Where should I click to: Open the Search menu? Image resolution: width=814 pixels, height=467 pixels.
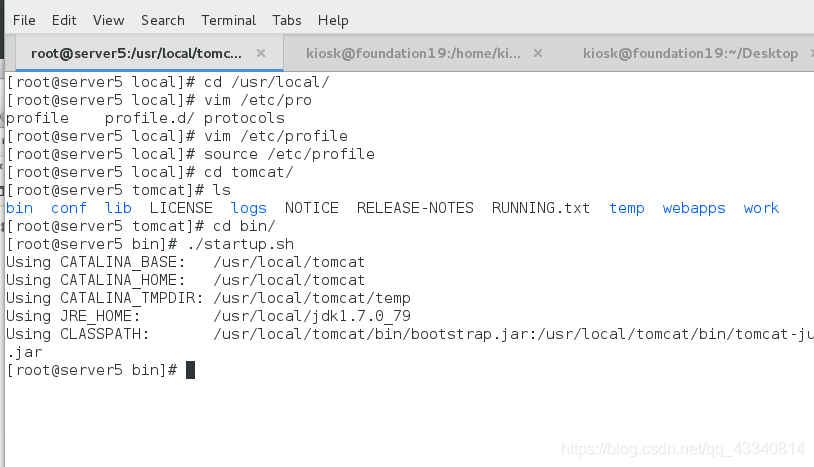click(x=162, y=20)
